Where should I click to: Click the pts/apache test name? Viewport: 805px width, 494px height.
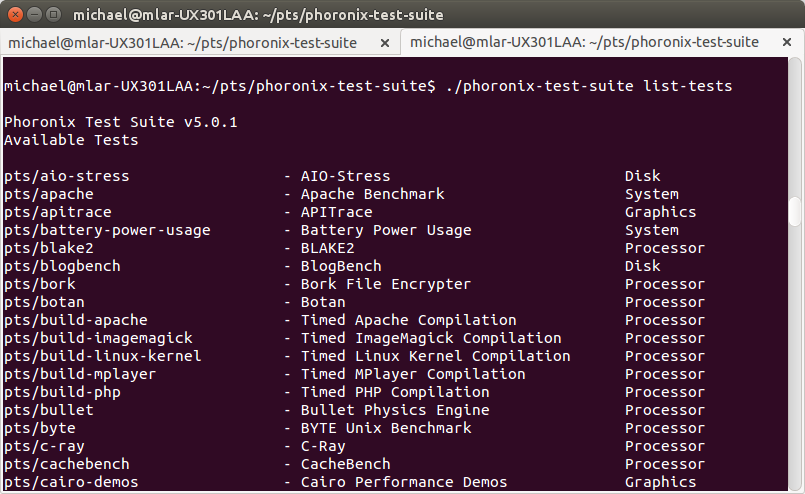(49, 195)
